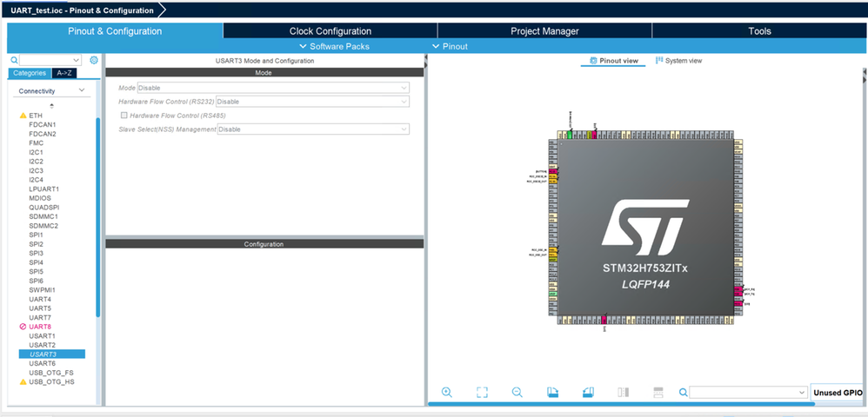Switch to Project Manager tab
The width and height of the screenshot is (868, 417).
544,31
